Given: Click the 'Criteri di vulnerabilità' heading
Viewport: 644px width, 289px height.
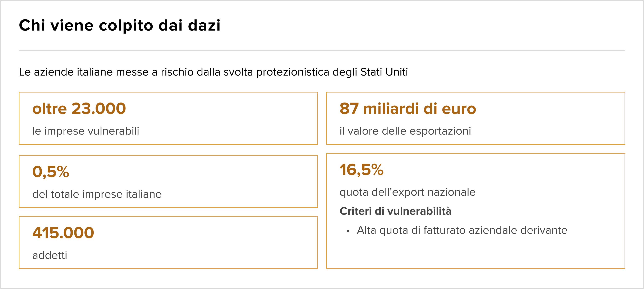Looking at the screenshot, I should tap(396, 211).
